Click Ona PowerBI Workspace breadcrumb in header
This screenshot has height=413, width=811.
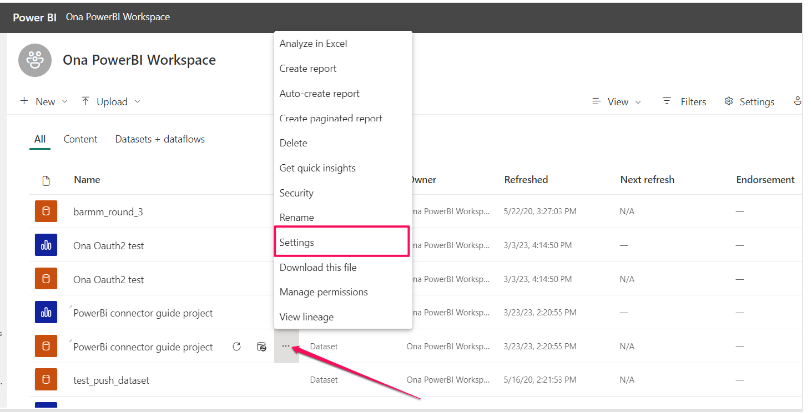(117, 17)
